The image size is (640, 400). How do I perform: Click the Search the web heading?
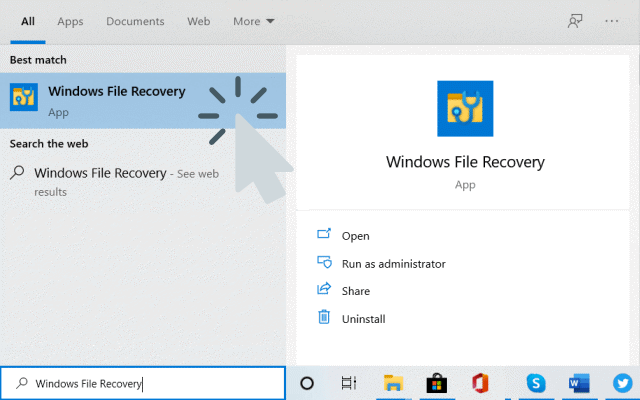(49, 144)
